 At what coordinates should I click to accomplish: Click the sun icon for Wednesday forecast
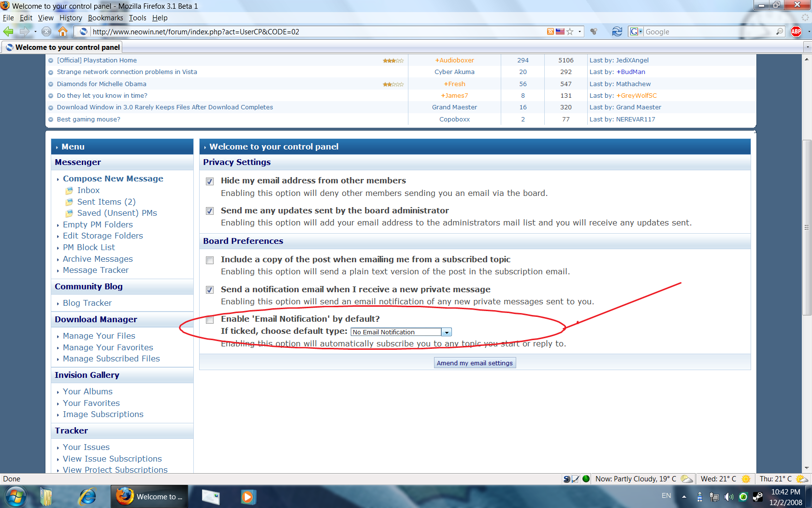point(746,479)
